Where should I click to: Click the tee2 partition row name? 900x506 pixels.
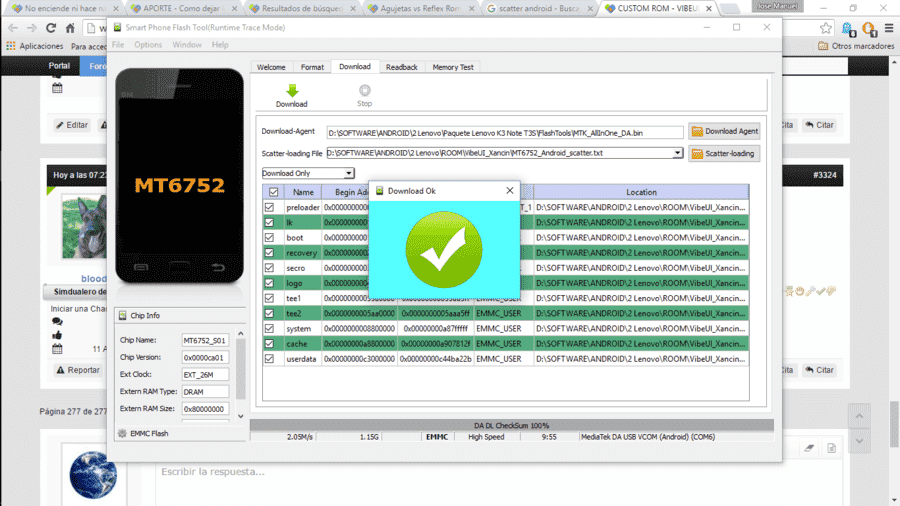pos(294,313)
